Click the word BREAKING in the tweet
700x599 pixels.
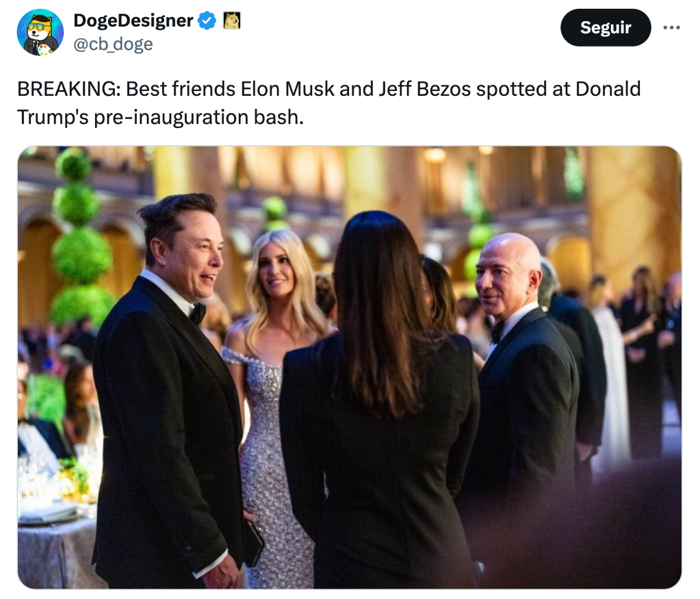(x=68, y=89)
